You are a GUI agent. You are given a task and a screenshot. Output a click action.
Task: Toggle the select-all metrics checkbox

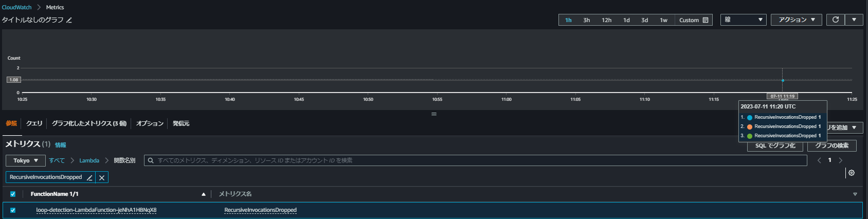click(x=13, y=194)
